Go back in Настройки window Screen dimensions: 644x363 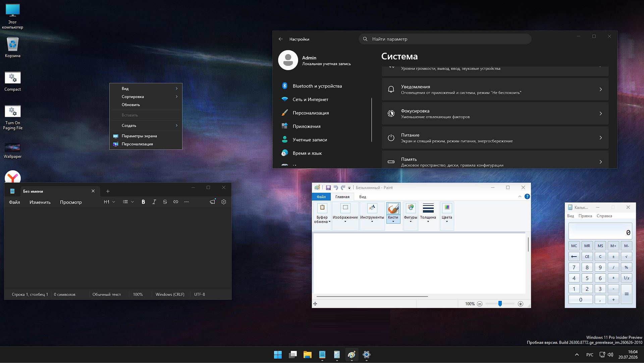(281, 39)
